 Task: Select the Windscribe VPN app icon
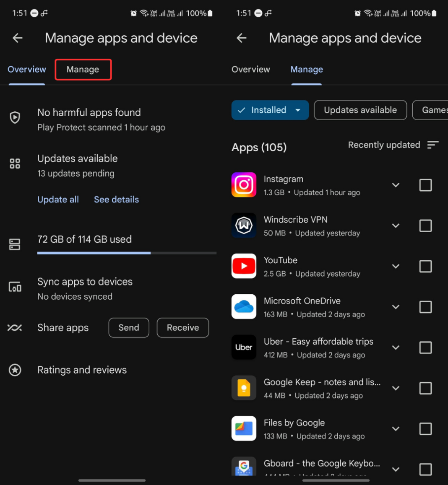point(244,226)
